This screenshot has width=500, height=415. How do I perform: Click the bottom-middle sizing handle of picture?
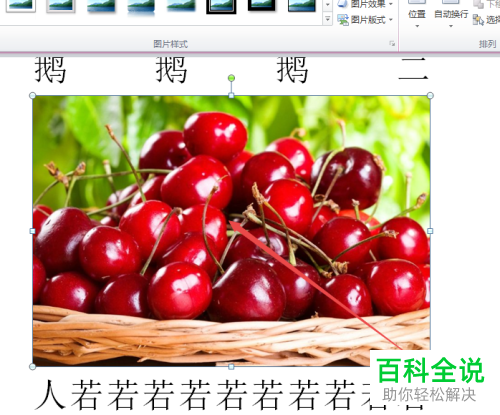click(231, 367)
